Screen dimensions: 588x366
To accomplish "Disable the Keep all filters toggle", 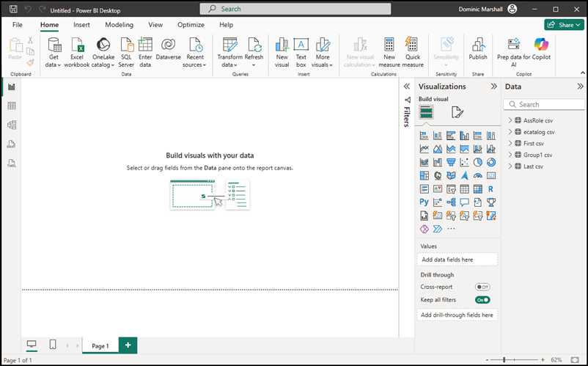I will click(x=482, y=300).
